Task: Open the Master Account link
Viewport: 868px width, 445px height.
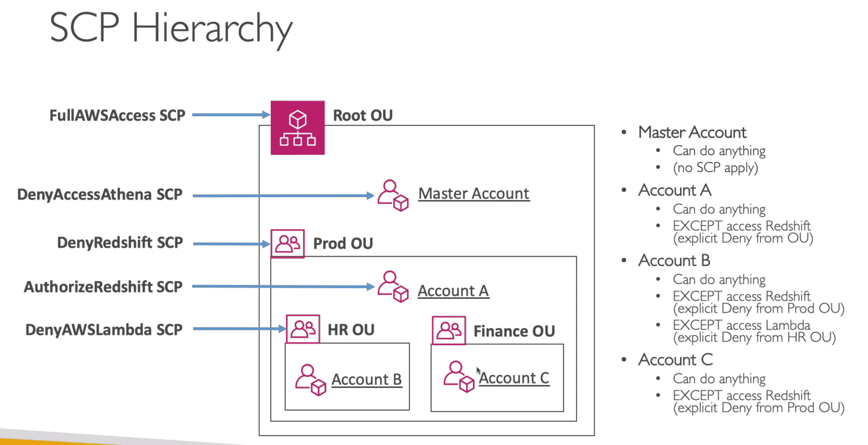Action: pyautogui.click(x=473, y=194)
